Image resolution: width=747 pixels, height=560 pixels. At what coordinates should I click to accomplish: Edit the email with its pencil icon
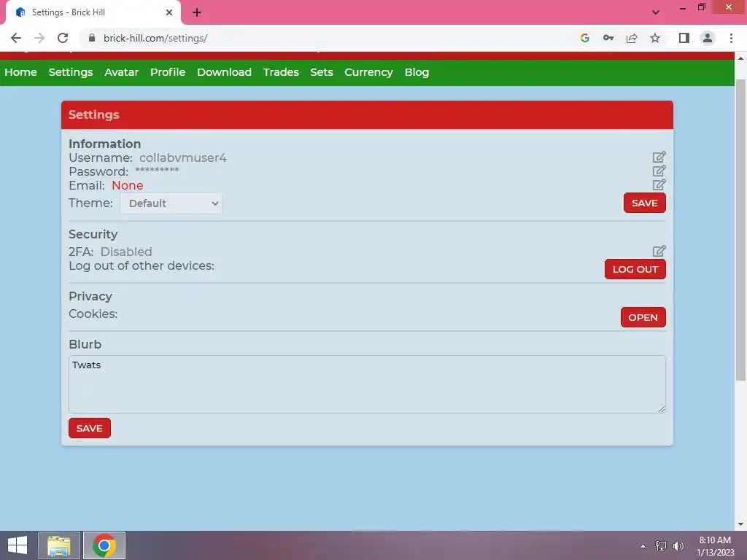(x=659, y=184)
